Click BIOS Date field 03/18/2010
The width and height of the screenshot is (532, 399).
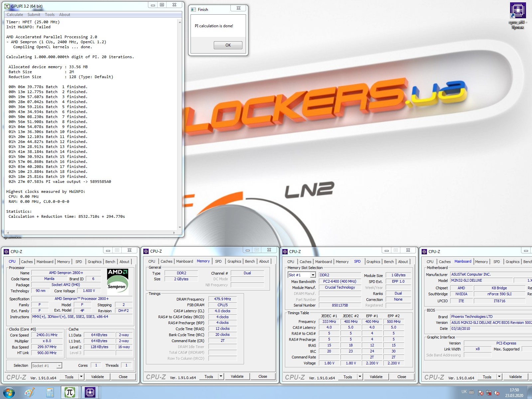pos(491,329)
